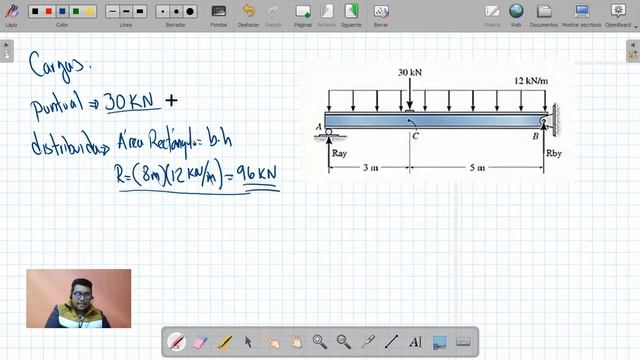This screenshot has width=640, height=360.
Task: Select the arrow selector tool
Action: (x=248, y=342)
